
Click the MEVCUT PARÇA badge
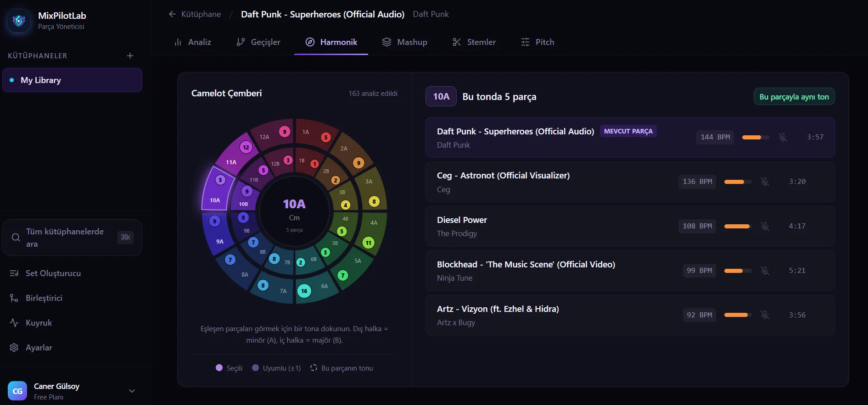coord(628,131)
